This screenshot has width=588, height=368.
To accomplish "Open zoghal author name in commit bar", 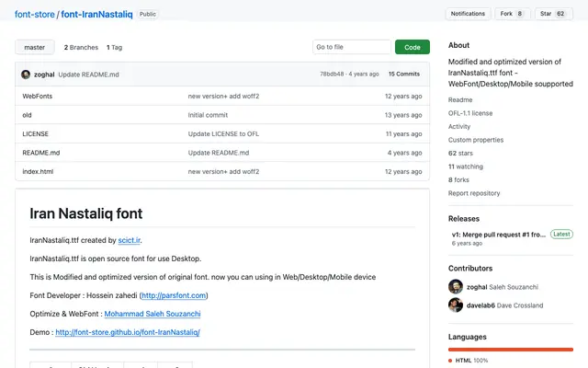I will (44, 75).
